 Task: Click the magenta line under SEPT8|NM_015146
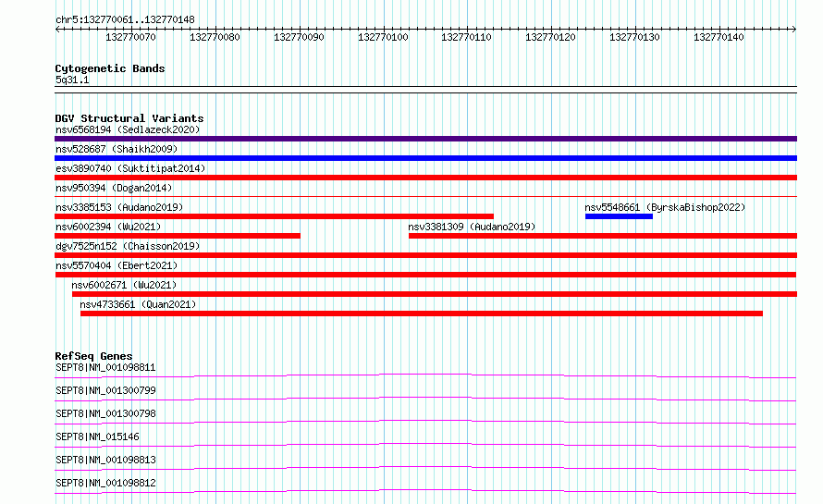click(x=425, y=445)
